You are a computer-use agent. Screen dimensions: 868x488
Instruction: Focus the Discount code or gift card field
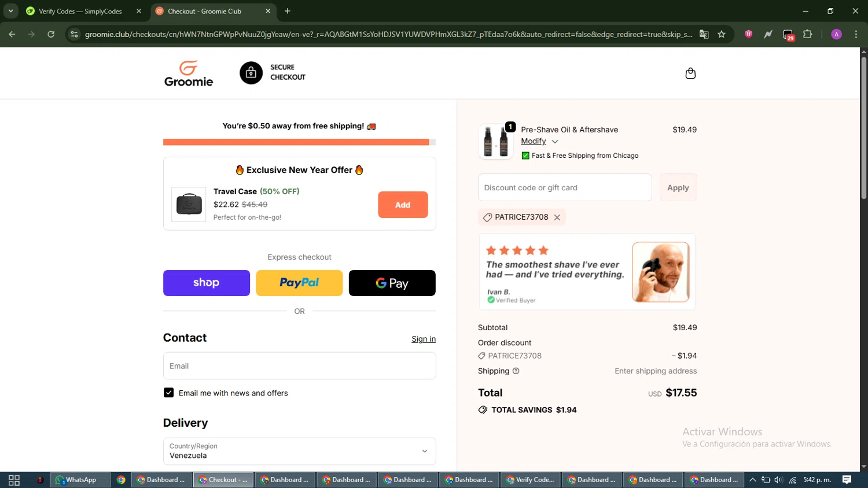point(565,187)
